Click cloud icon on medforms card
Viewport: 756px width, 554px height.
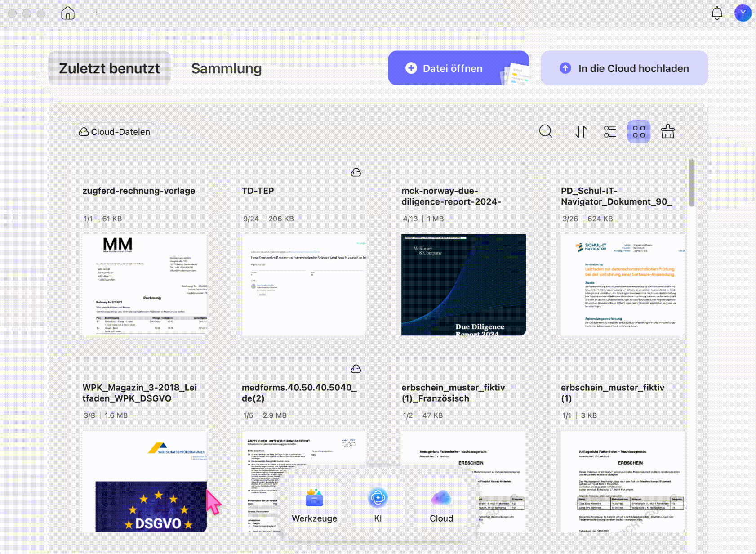pyautogui.click(x=356, y=369)
